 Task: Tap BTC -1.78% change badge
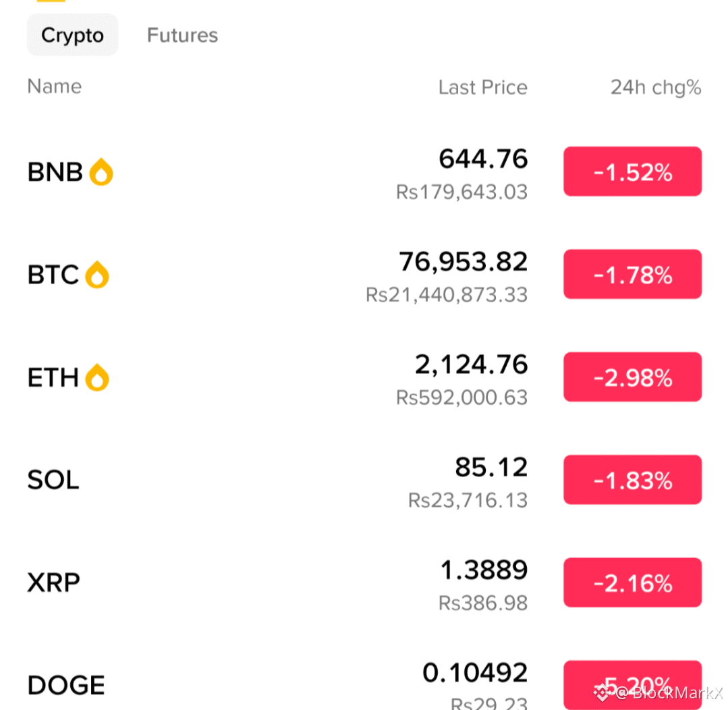click(x=632, y=274)
